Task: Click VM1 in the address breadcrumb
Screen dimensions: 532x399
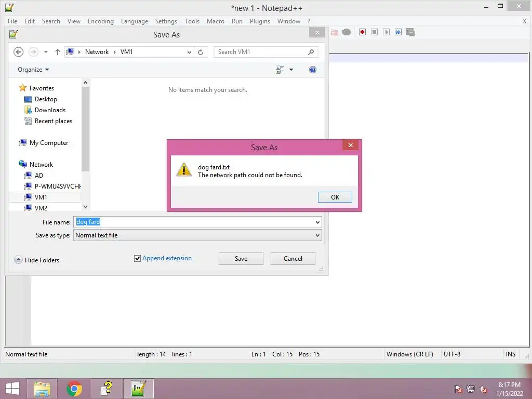Action: 127,52
